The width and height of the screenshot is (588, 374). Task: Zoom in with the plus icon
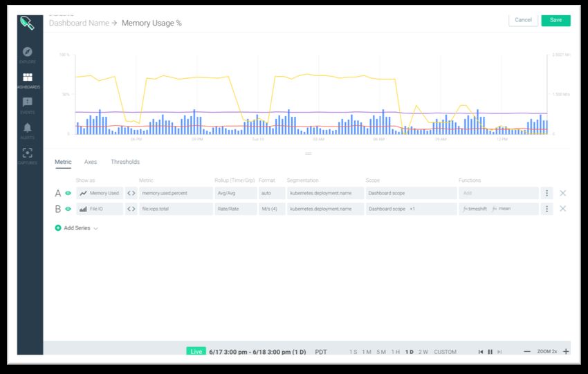point(566,351)
